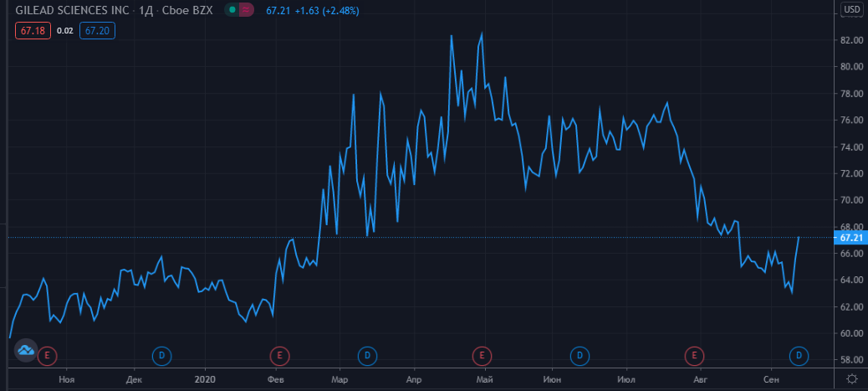Click the red sell price 67.18 box
This screenshot has height=391, width=868.
33,30
